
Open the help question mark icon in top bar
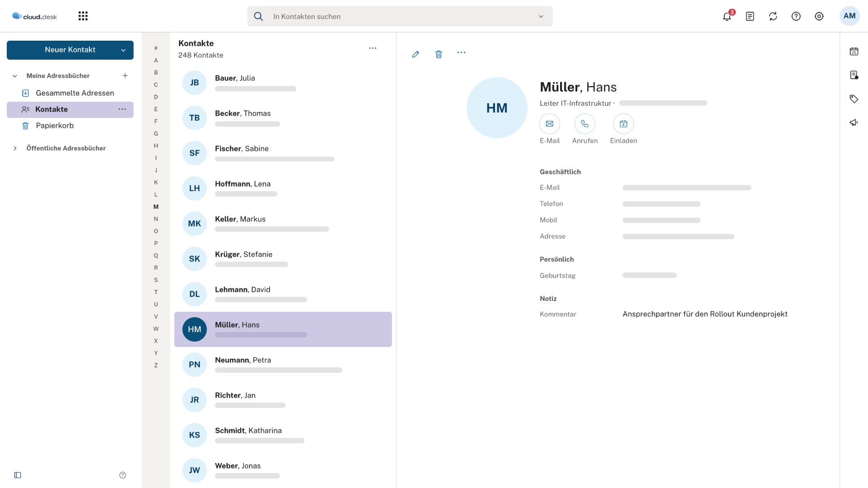[796, 16]
